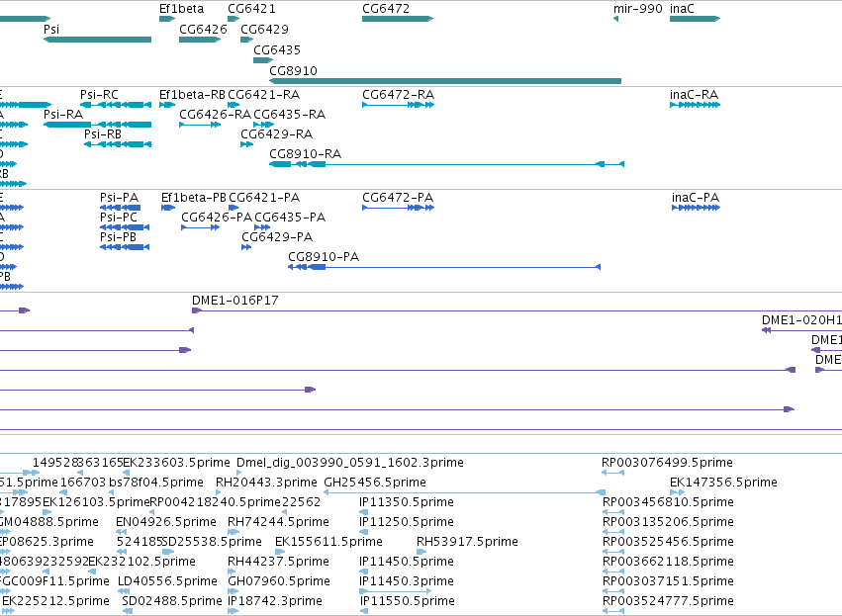Open the CG6426 gene label
Image resolution: width=842 pixels, height=616 pixels.
click(x=203, y=29)
